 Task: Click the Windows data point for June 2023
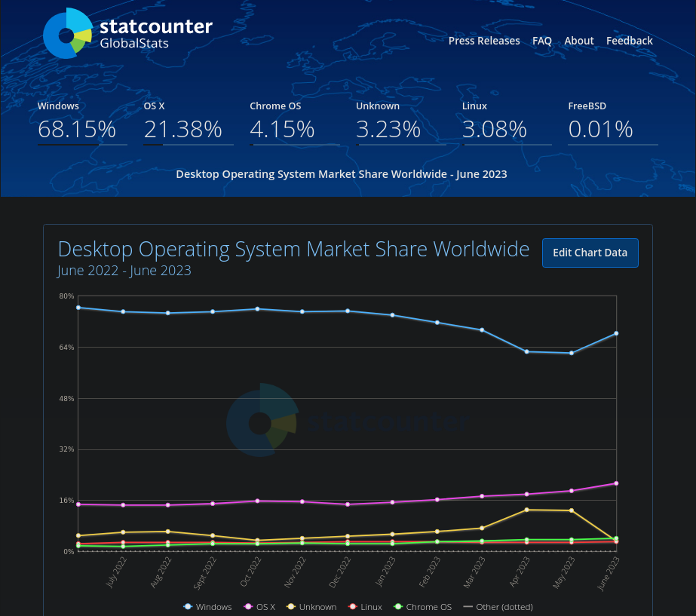(x=616, y=333)
